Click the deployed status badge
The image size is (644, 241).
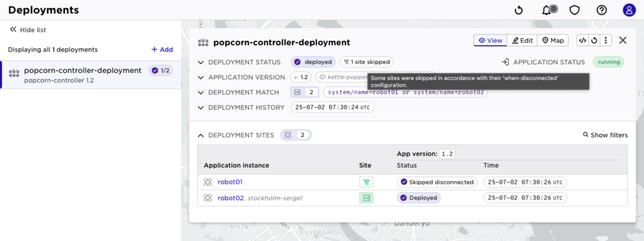313,62
